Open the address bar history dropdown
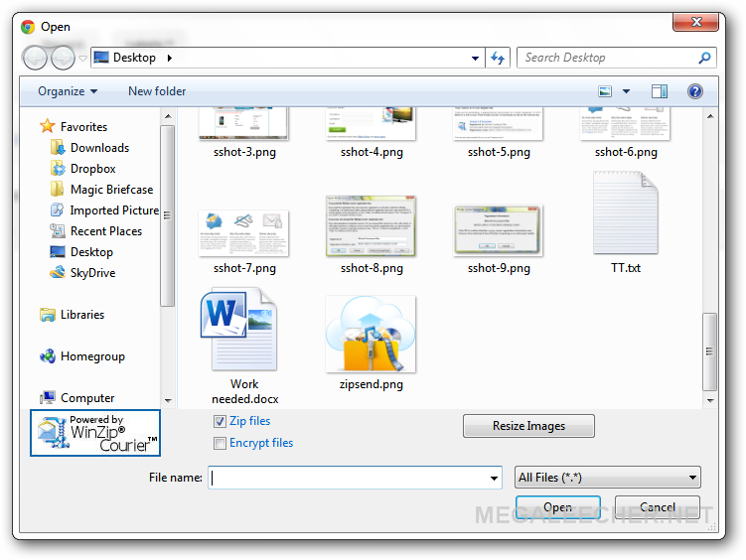746x560 pixels. (x=475, y=58)
